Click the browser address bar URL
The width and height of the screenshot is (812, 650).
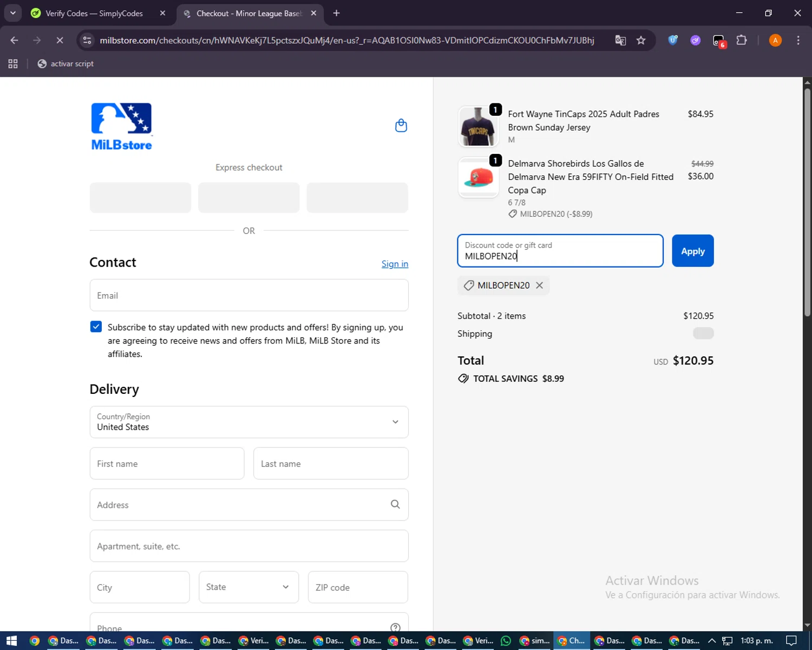click(347, 40)
